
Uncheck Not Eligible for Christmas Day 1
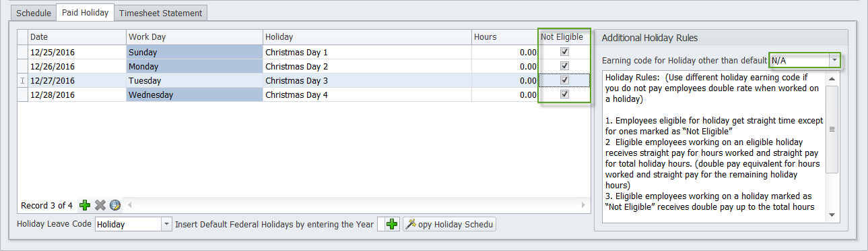565,52
